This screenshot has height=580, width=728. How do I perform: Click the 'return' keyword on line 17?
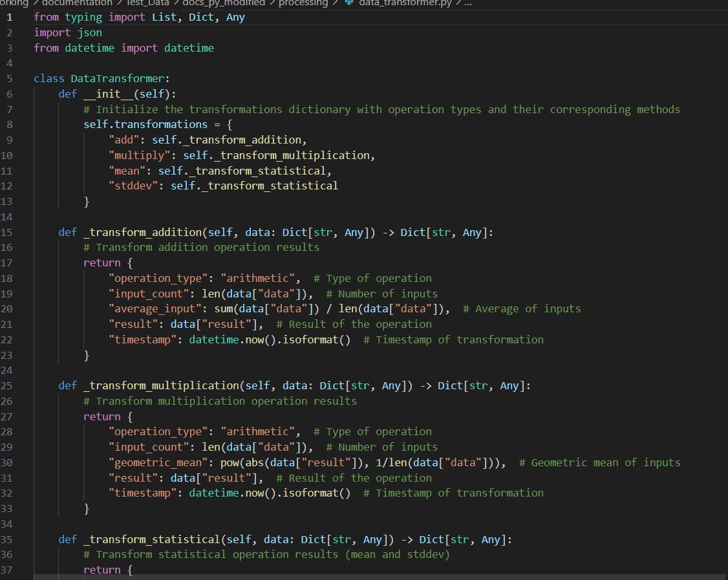[102, 263]
